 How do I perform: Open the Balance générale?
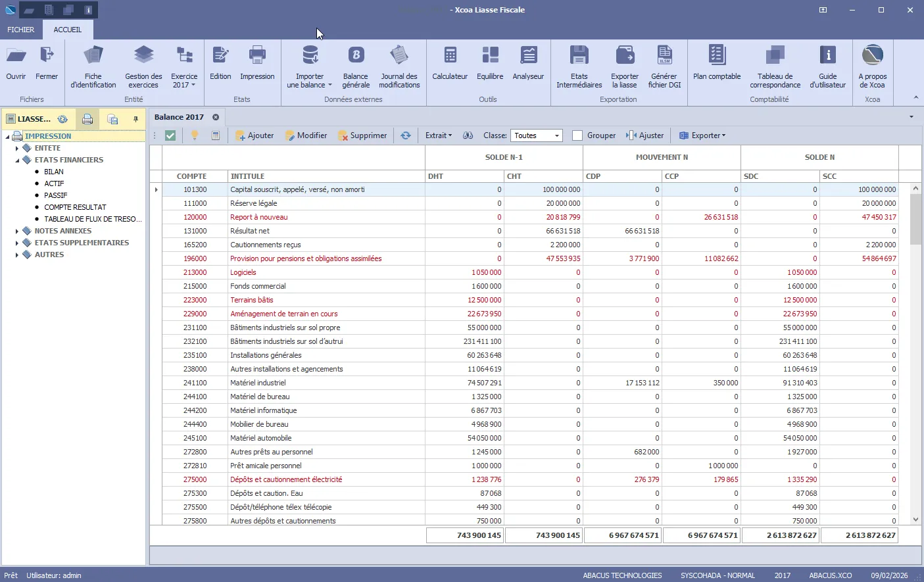(x=355, y=66)
